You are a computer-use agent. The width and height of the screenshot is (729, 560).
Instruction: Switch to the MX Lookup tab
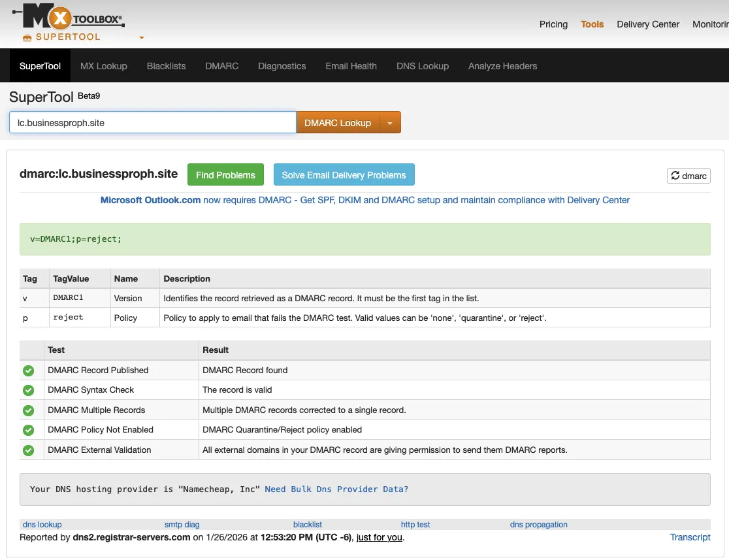pyautogui.click(x=103, y=66)
